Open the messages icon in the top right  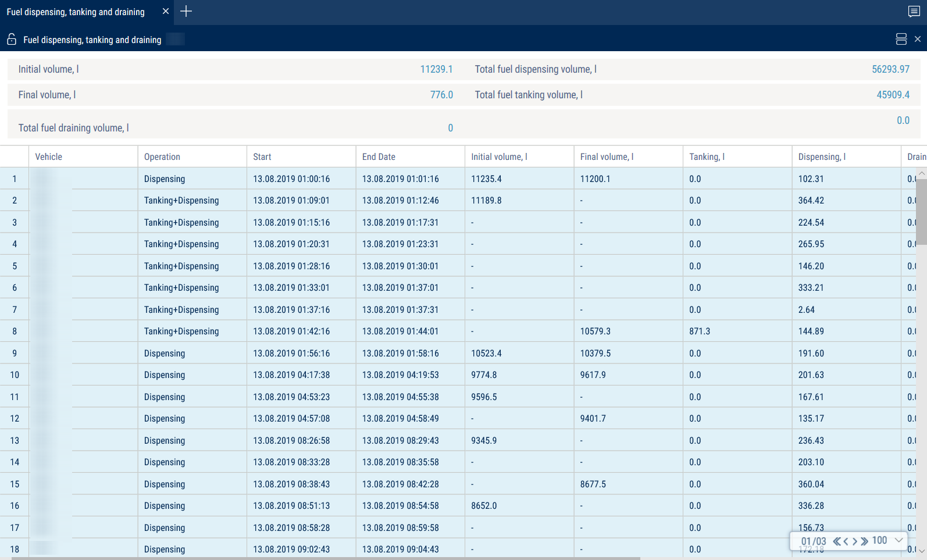coord(914,12)
